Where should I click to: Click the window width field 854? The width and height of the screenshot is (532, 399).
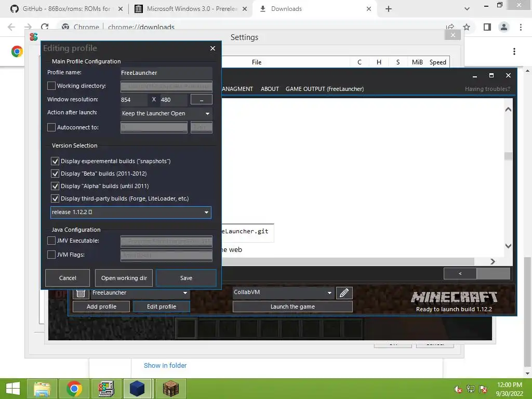pyautogui.click(x=134, y=100)
